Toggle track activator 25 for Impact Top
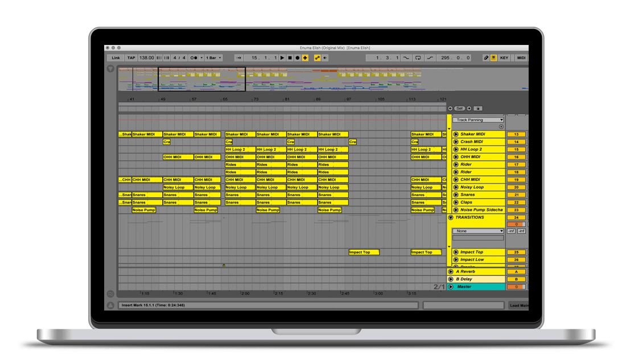The height and width of the screenshot is (364, 626). coord(516,253)
